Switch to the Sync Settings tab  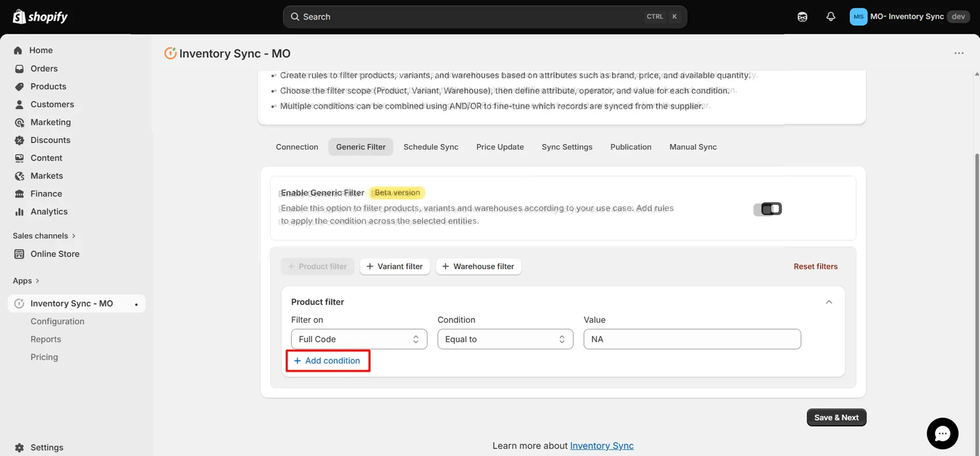[x=567, y=147]
